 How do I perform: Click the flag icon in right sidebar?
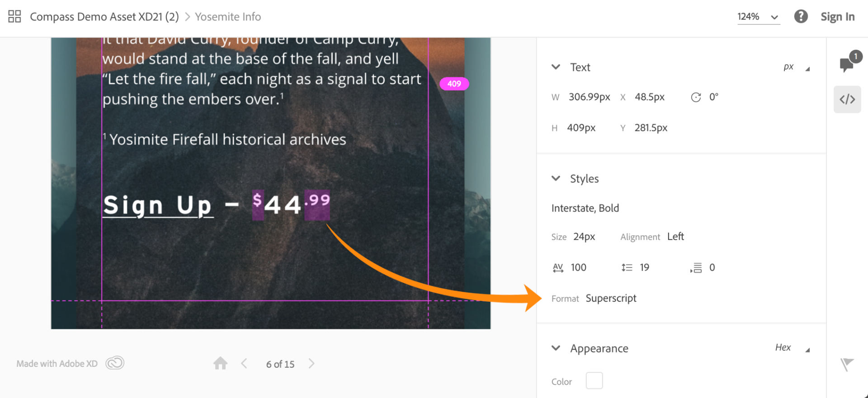847,364
